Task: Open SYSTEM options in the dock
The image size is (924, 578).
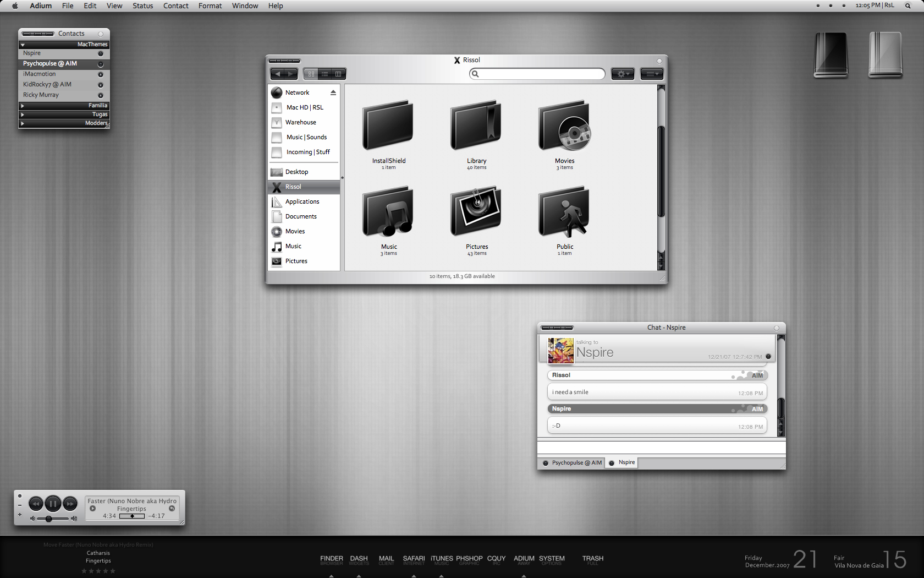Action: pyautogui.click(x=552, y=560)
